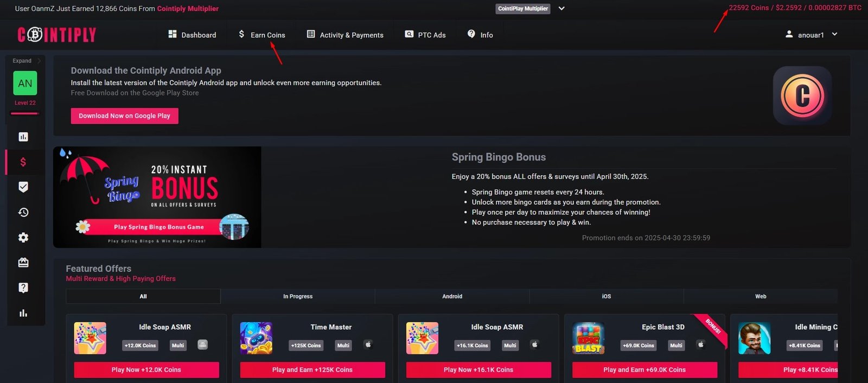Select the shield checkmark sidebar icon

[x=23, y=187]
